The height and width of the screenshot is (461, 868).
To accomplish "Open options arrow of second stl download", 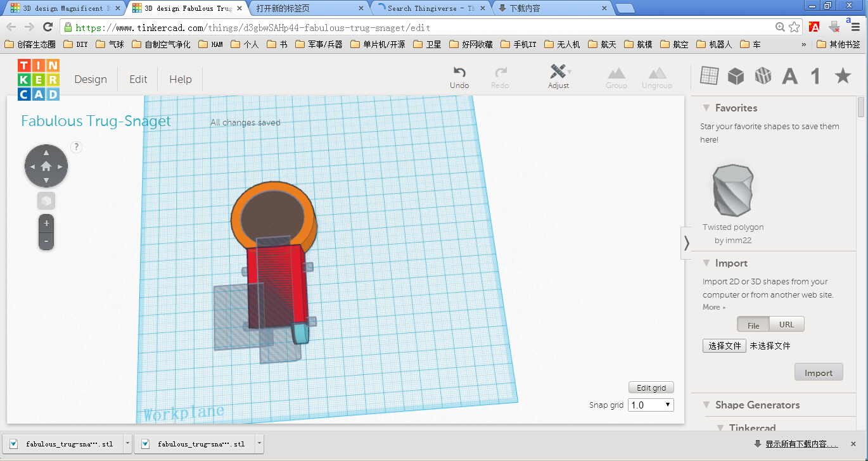I will [x=258, y=444].
